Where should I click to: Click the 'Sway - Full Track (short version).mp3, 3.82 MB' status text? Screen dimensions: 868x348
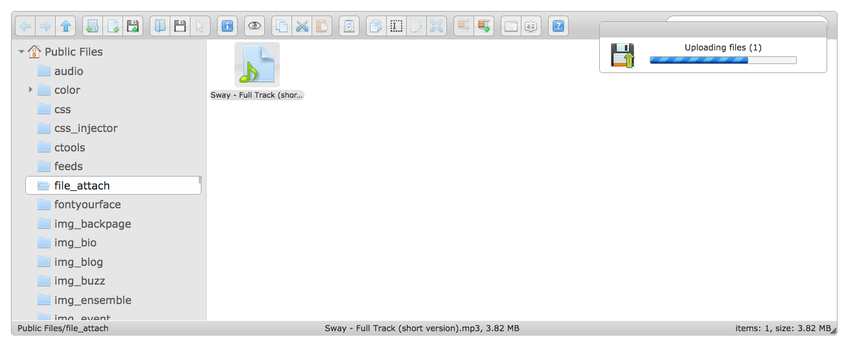pyautogui.click(x=422, y=328)
